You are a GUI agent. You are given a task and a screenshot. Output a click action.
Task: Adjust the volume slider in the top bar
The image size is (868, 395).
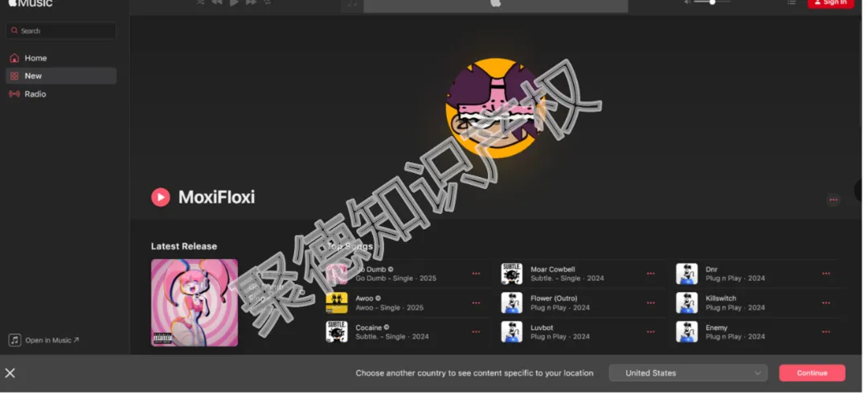tap(712, 2)
